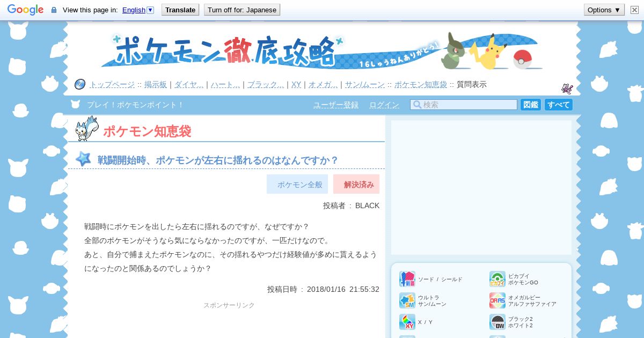Open the X / Y sidebar link

point(425,322)
